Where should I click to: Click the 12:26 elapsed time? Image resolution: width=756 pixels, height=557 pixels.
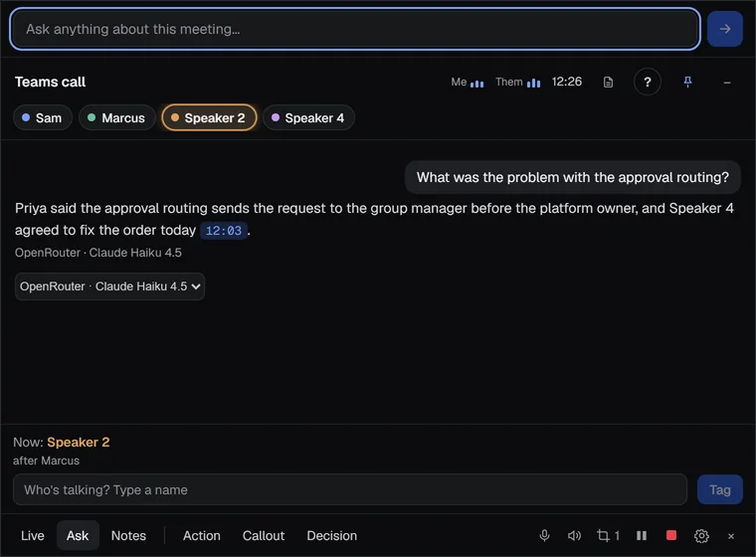[567, 82]
